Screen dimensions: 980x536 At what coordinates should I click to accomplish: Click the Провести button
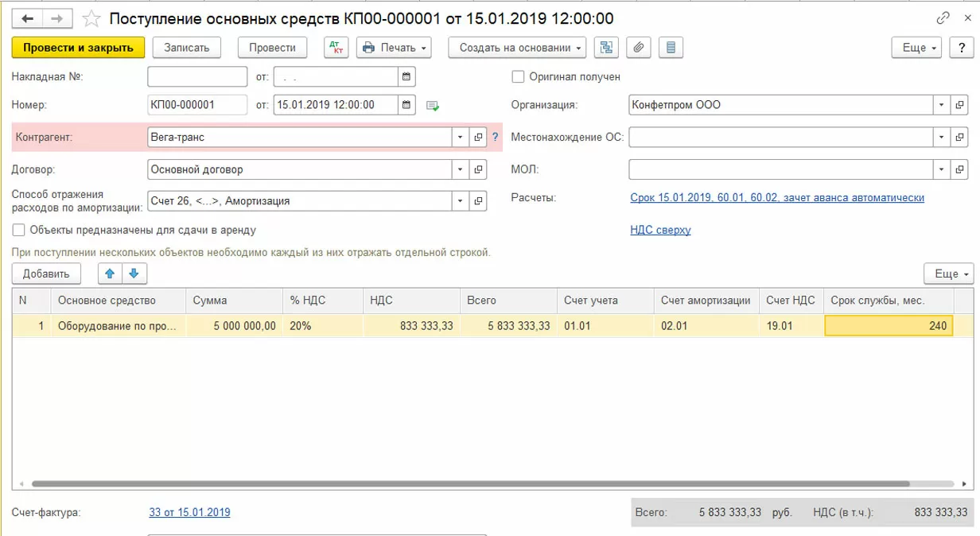[x=272, y=48]
